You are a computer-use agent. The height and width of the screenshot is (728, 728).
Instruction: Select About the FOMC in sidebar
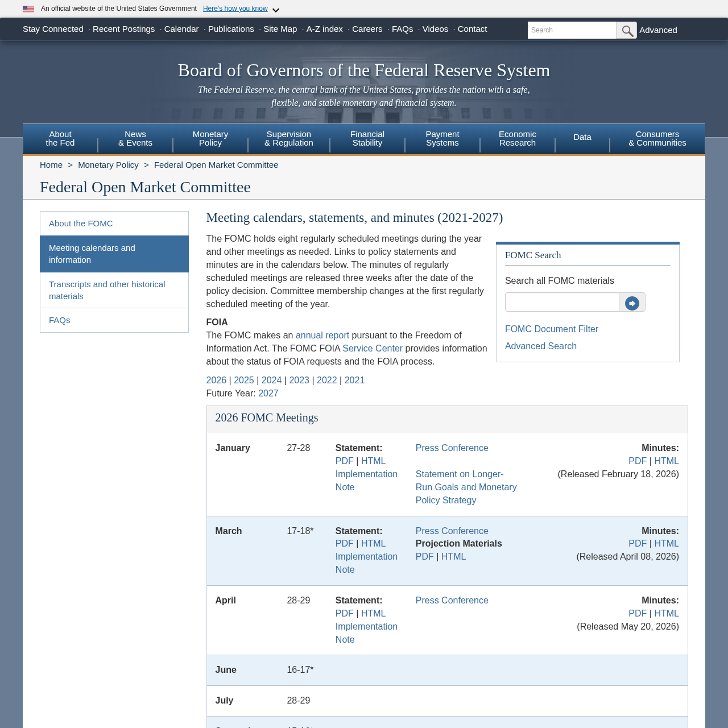(x=114, y=224)
